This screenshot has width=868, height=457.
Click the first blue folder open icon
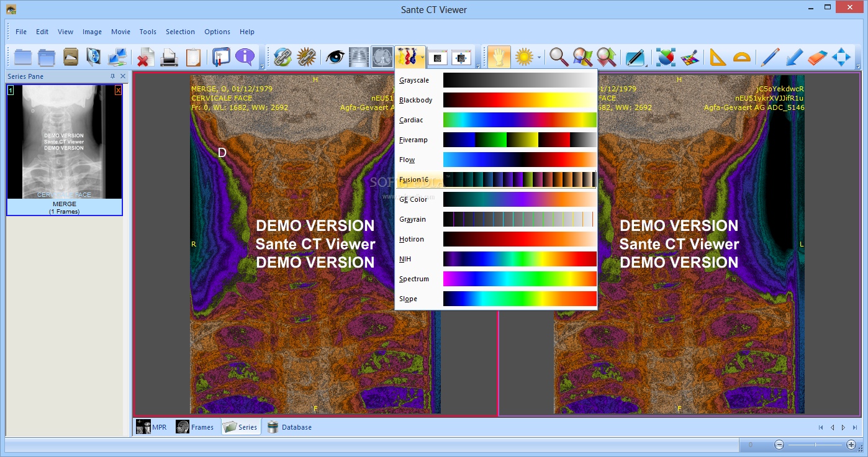pyautogui.click(x=23, y=57)
